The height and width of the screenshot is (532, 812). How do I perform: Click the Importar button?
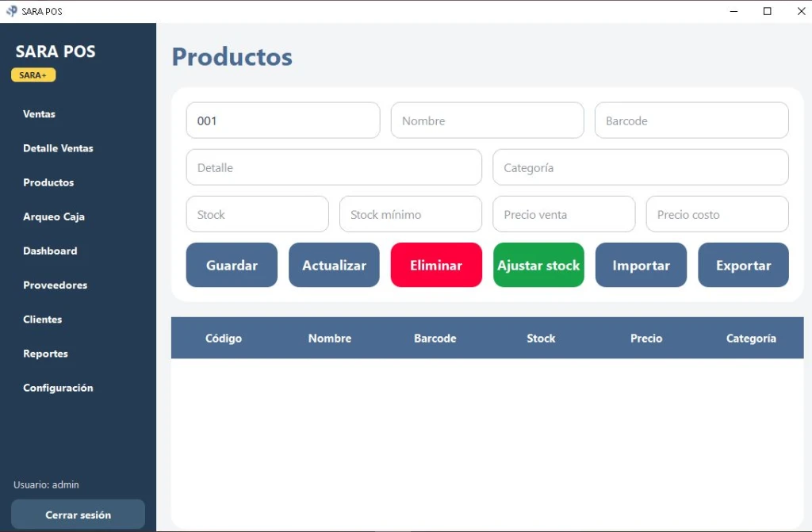pyautogui.click(x=641, y=265)
